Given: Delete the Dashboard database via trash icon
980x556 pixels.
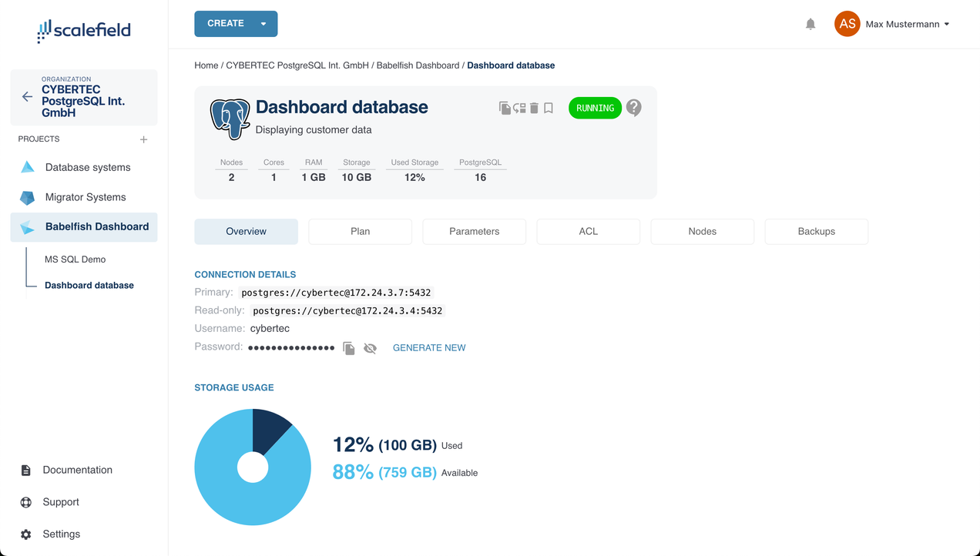Looking at the screenshot, I should pos(534,109).
